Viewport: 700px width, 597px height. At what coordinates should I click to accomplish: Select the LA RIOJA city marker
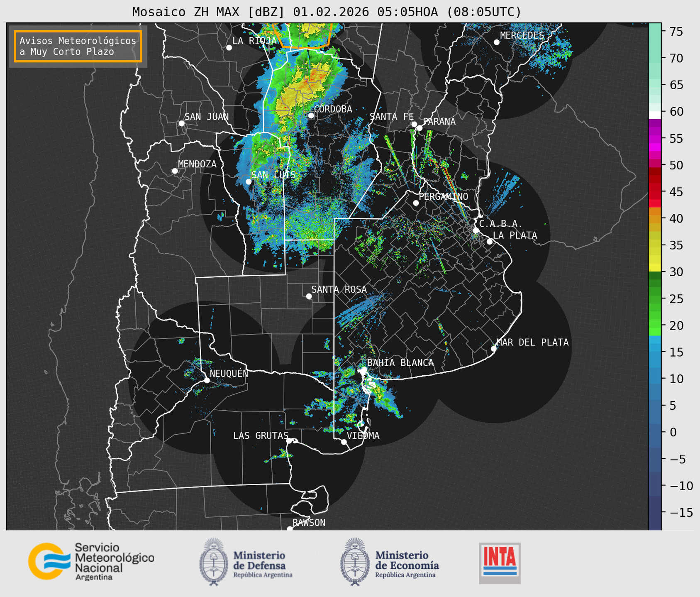229,48
